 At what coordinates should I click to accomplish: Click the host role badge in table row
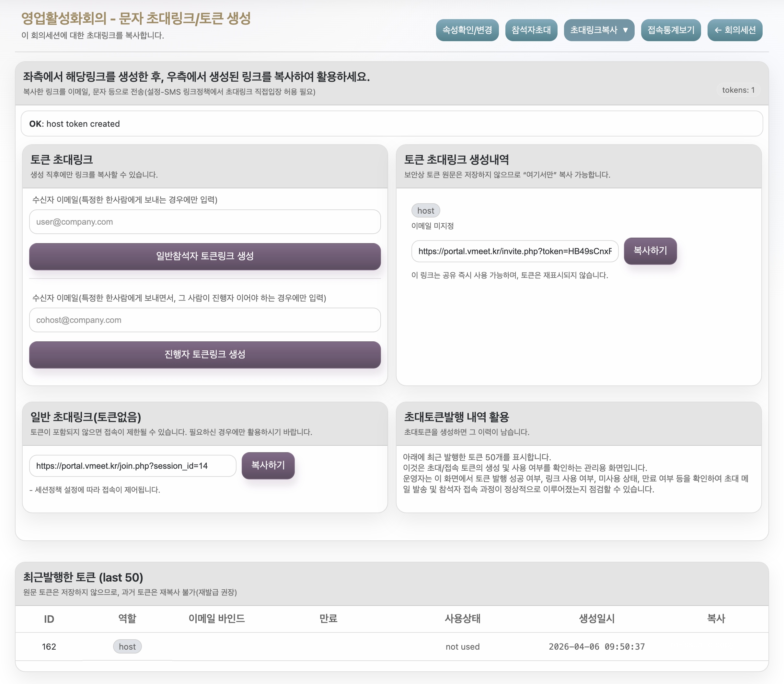pyautogui.click(x=127, y=647)
